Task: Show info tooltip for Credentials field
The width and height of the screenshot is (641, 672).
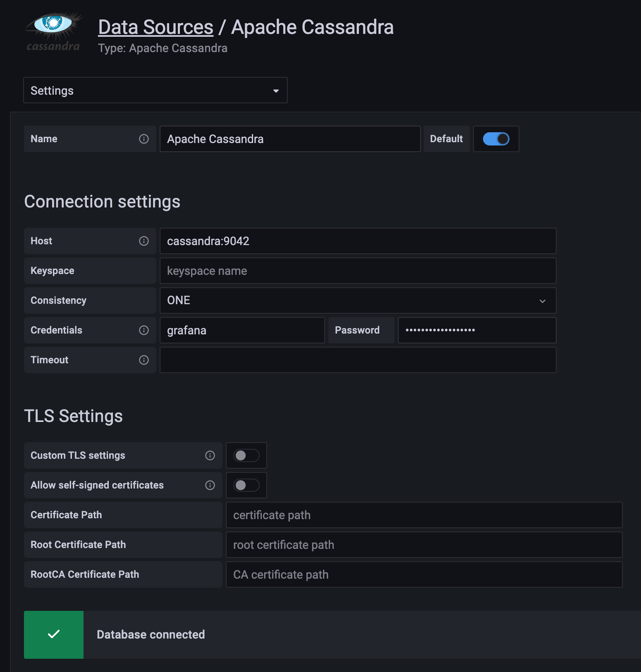Action: 144,330
